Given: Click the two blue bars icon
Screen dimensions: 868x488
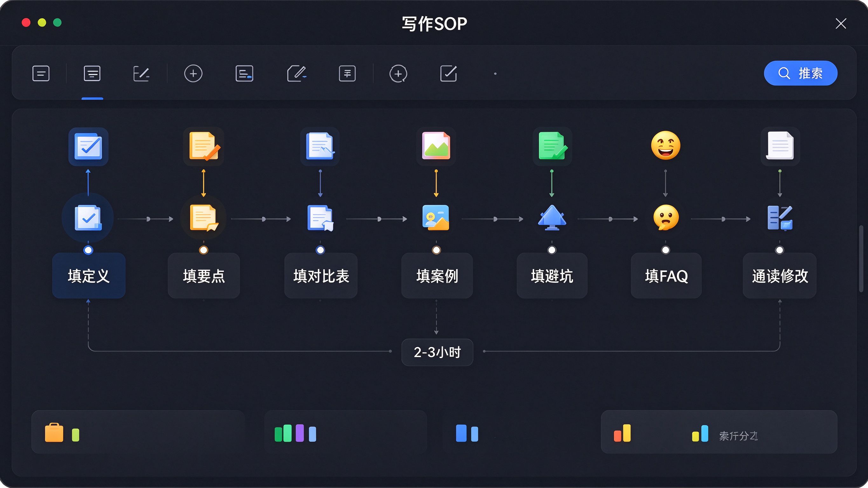Looking at the screenshot, I should 467,433.
